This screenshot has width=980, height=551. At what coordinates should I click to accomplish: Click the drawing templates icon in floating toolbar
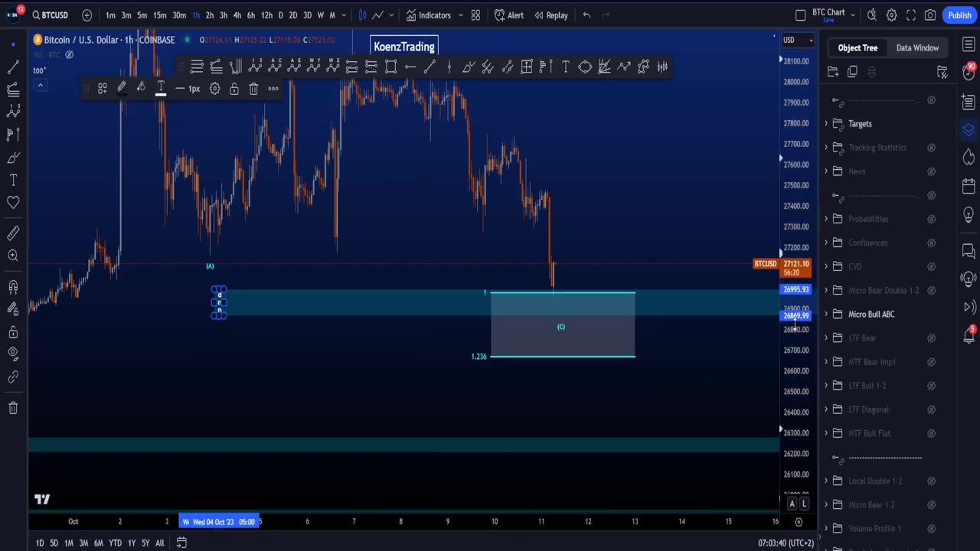pyautogui.click(x=102, y=89)
